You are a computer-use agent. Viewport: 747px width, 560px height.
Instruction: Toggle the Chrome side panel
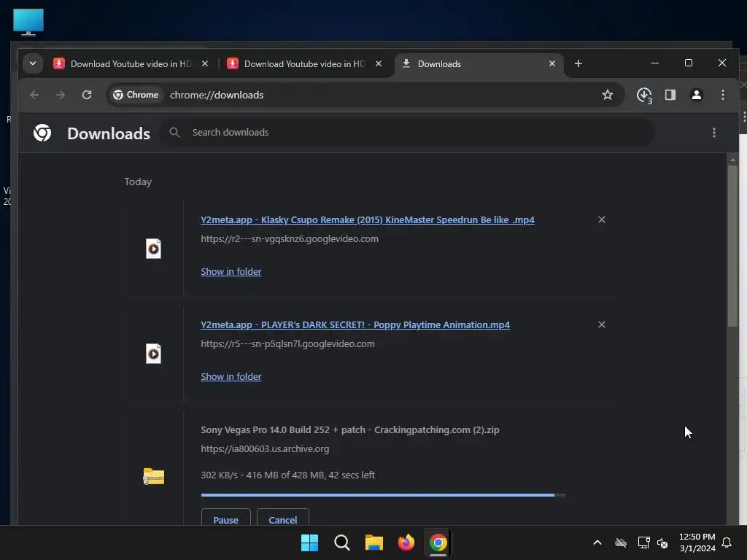(670, 95)
